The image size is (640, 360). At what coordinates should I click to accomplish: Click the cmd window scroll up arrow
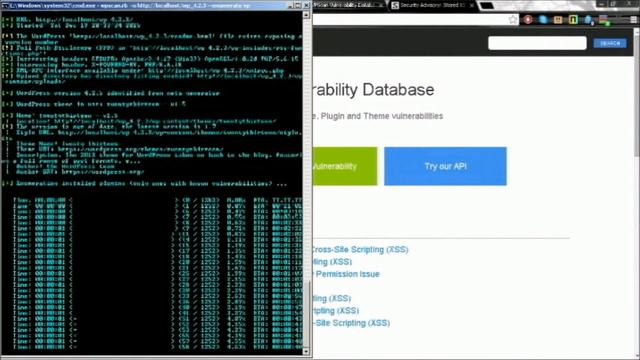[x=306, y=15]
